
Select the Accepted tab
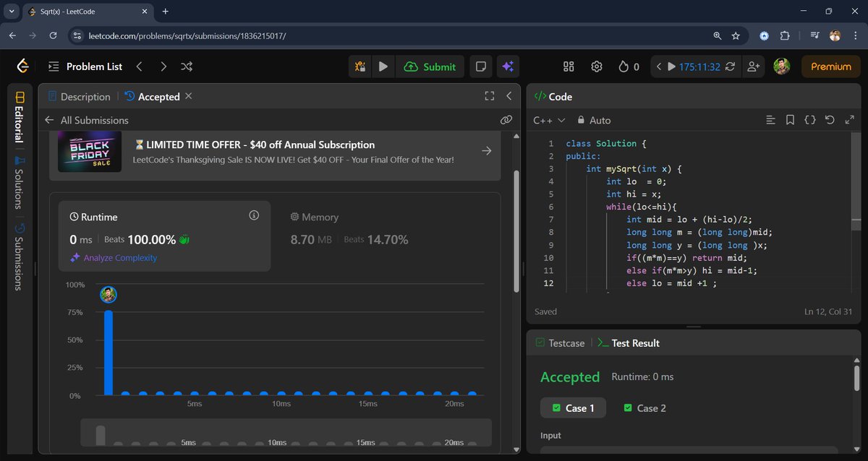[152, 97]
